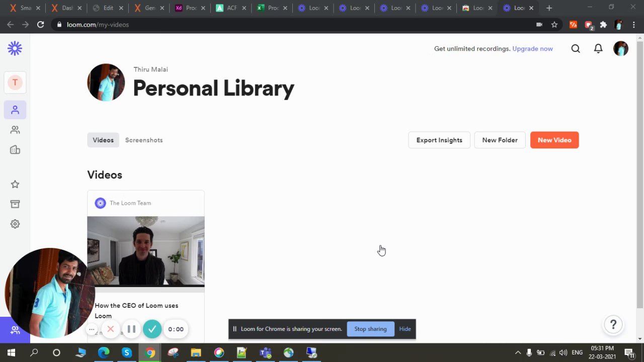Open the T workspace switcher avatar
The image size is (644, 362).
[x=15, y=82]
